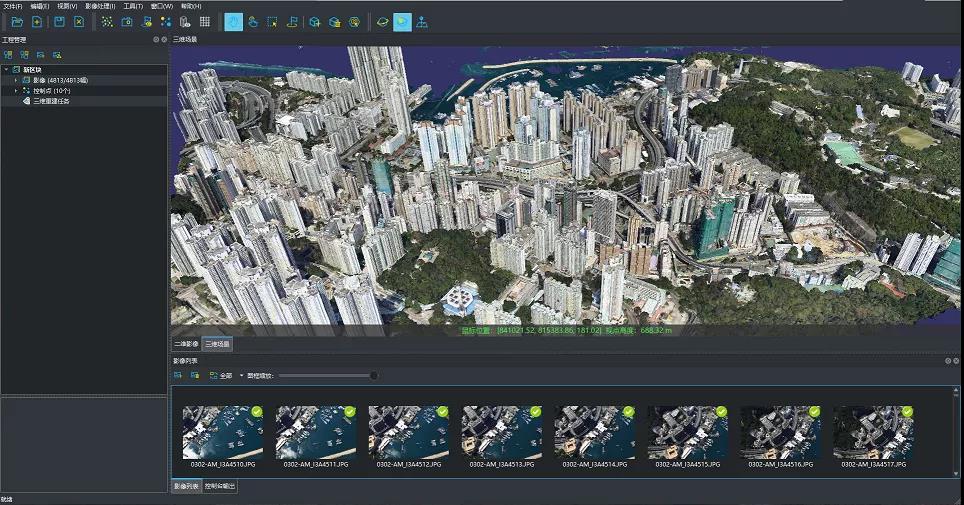This screenshot has width=964, height=505.
Task: Expand the 影像 (4813/4813) tree node
Action: (16, 79)
